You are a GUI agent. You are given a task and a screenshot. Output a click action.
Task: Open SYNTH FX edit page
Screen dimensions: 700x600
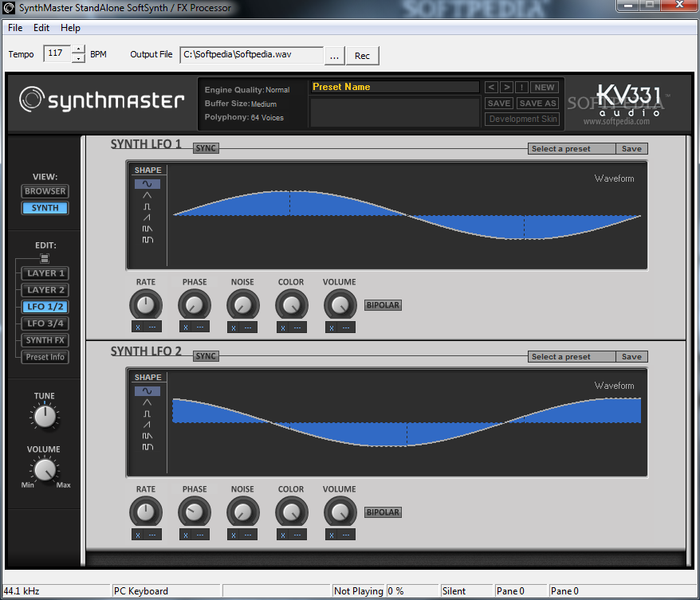[45, 340]
